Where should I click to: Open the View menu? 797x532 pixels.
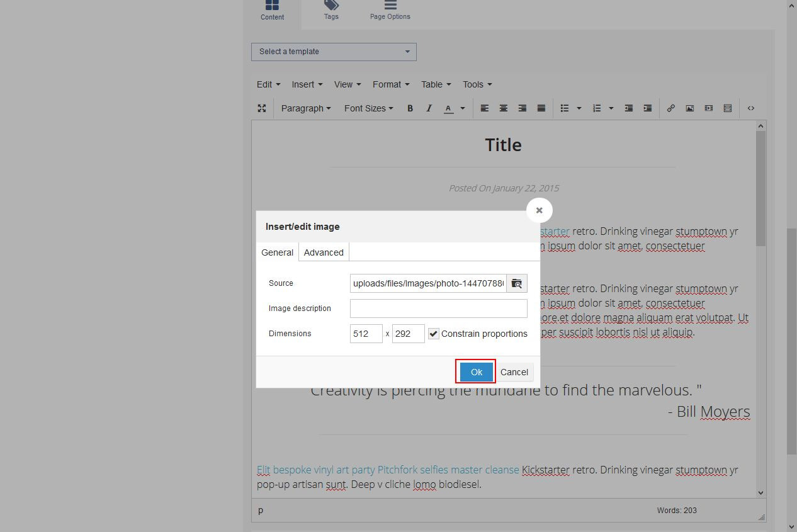(348, 84)
